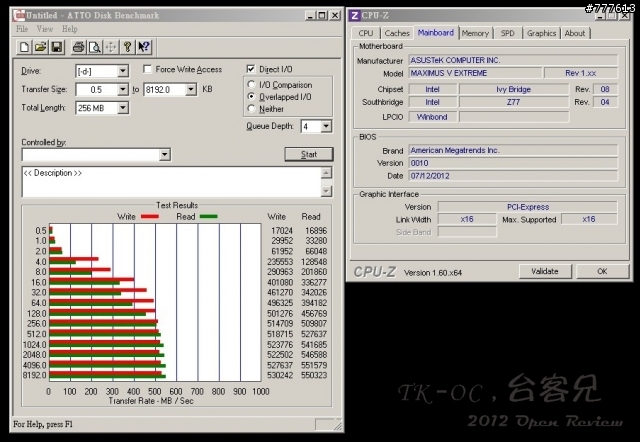Select Overlapped I/O radio option
This screenshot has width=640, height=442.
[x=251, y=97]
